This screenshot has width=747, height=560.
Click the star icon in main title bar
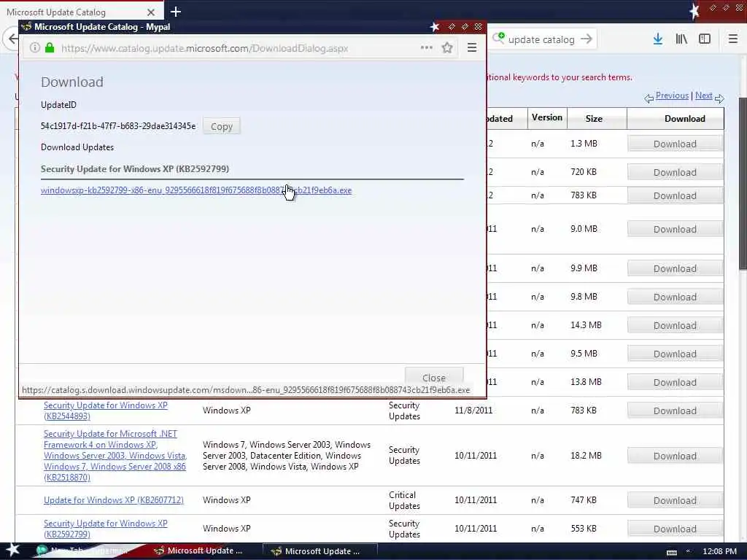pos(694,10)
